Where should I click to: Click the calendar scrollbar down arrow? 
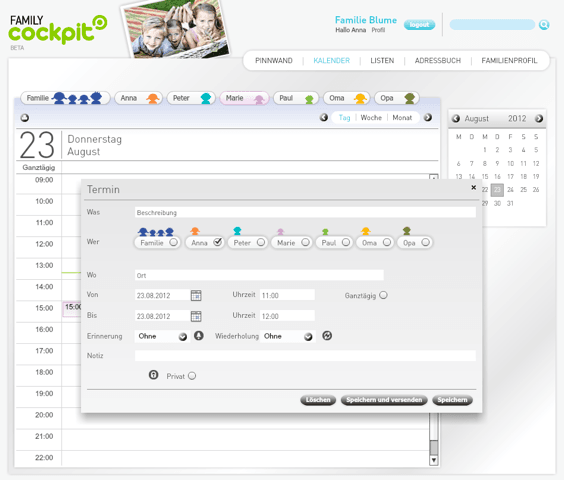(434, 460)
